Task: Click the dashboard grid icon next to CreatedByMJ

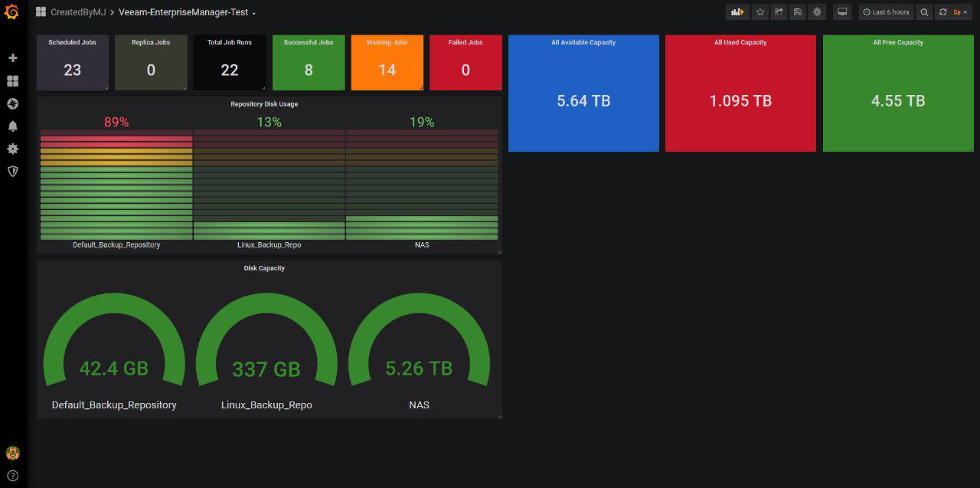Action: click(x=41, y=12)
